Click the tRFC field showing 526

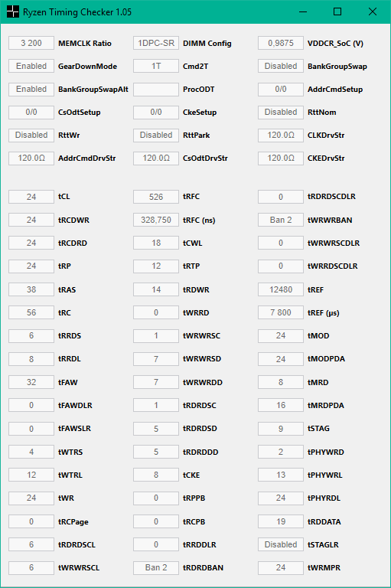pos(156,197)
